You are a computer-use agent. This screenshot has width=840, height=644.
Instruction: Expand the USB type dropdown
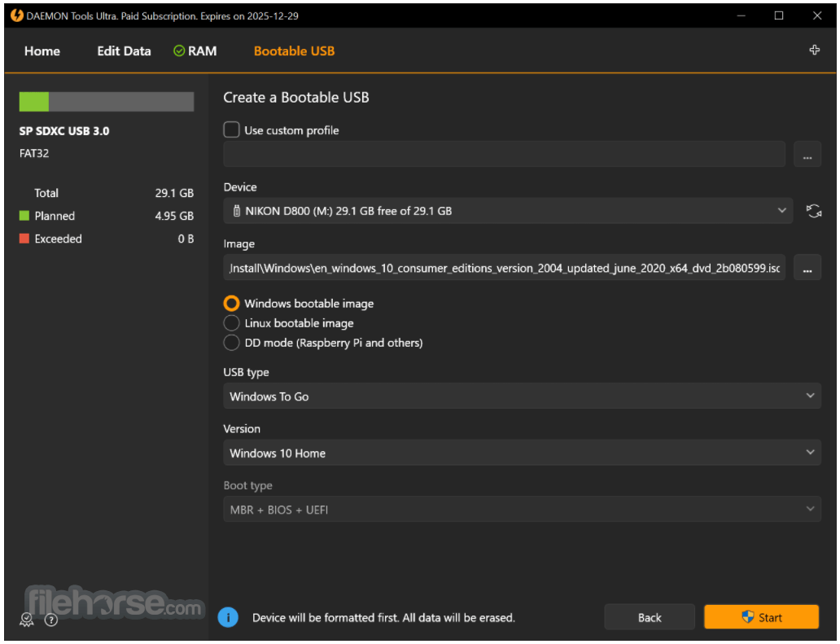(x=522, y=396)
